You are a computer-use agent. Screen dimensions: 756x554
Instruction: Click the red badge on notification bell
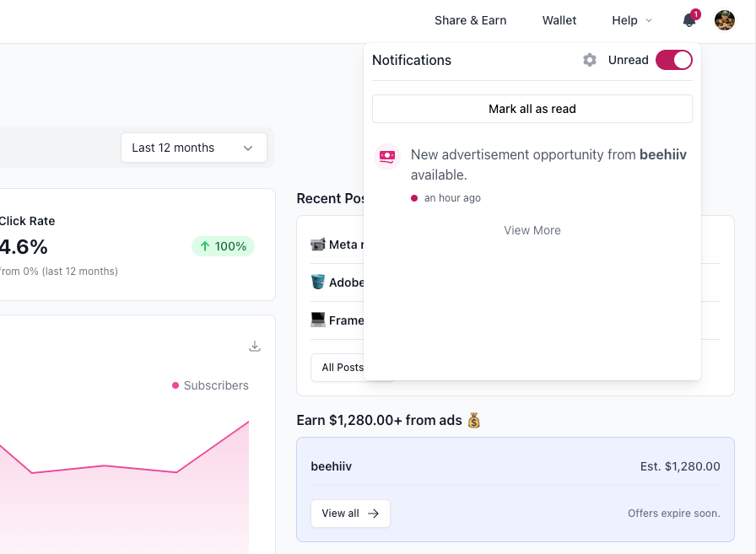[x=695, y=14]
